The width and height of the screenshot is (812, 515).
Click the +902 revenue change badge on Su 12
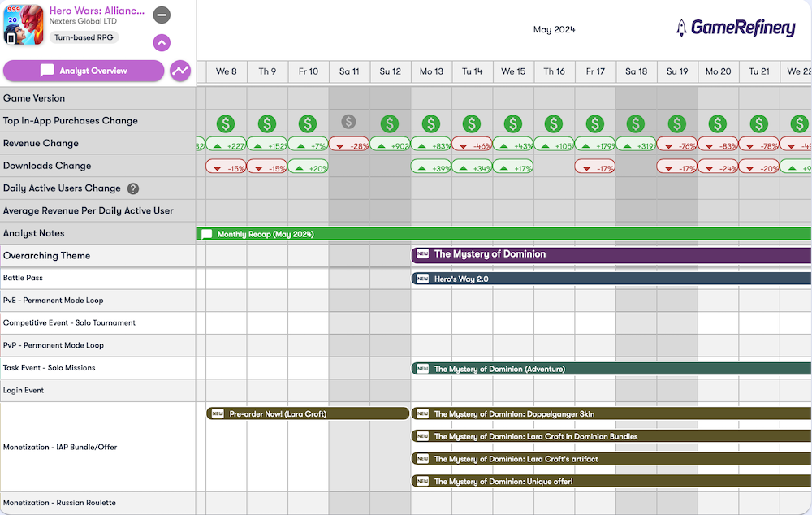pos(390,144)
